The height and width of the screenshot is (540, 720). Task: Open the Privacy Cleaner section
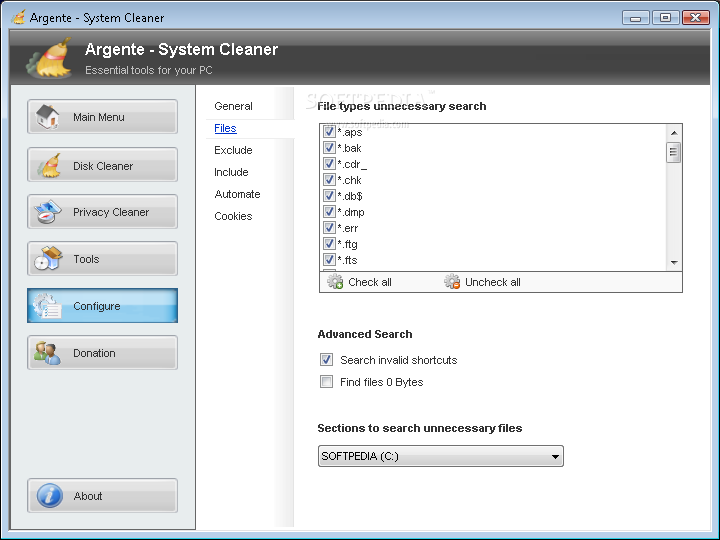click(x=102, y=212)
